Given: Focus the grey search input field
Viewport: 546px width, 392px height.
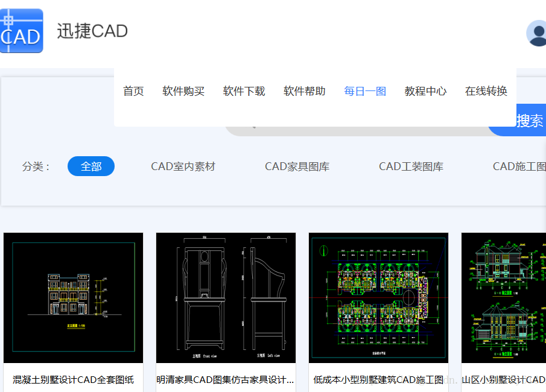Looking at the screenshot, I should (x=358, y=130).
